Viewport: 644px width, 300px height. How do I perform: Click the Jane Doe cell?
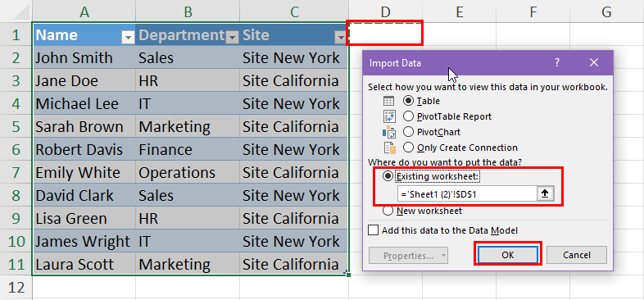point(84,80)
